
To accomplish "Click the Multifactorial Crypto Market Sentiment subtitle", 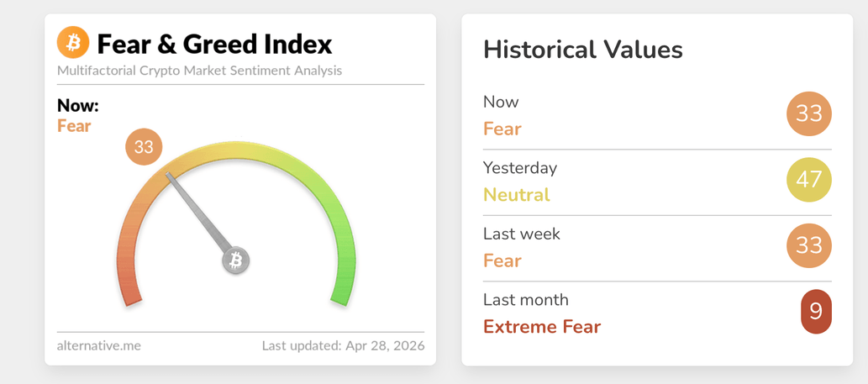I will [x=199, y=71].
